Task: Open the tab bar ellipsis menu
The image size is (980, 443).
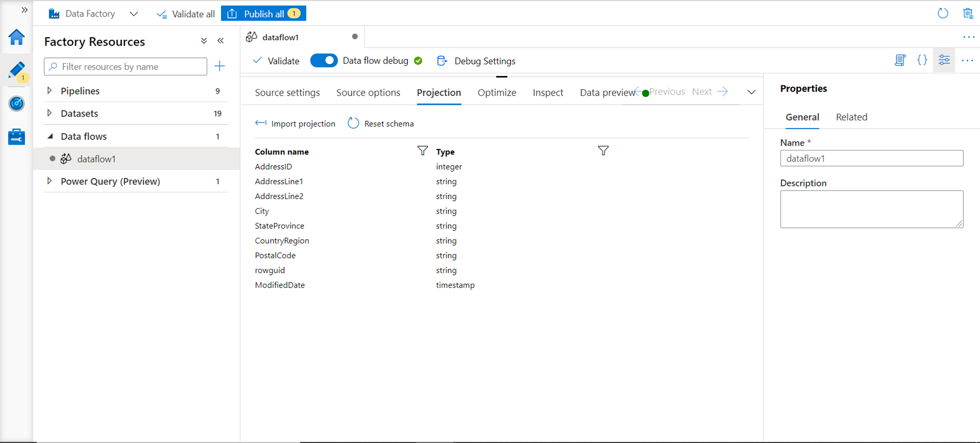Action: point(969,37)
